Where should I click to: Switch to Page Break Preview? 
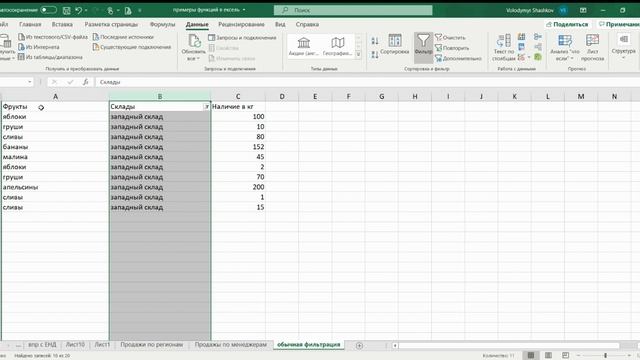[x=565, y=356]
